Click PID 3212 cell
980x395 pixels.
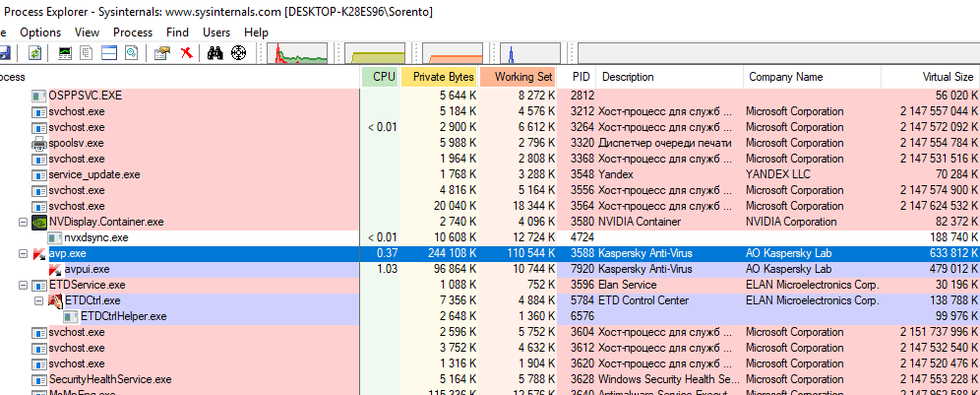pyautogui.click(x=581, y=111)
